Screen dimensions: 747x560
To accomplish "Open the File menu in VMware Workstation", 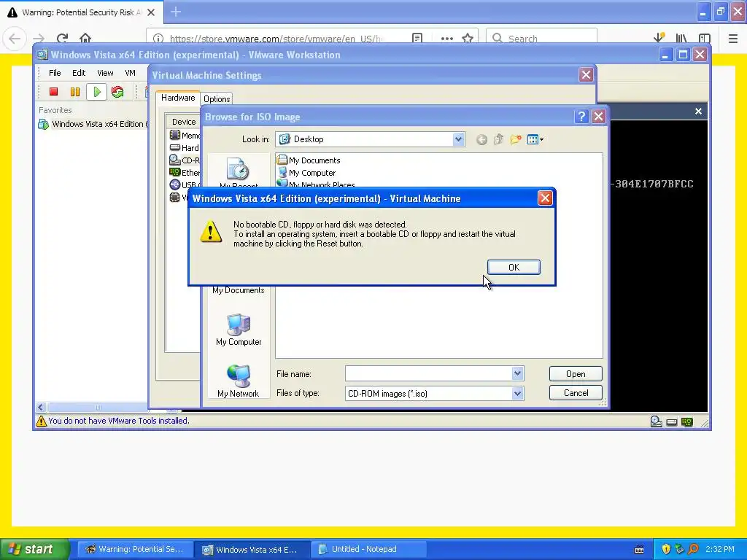I will click(x=55, y=73).
